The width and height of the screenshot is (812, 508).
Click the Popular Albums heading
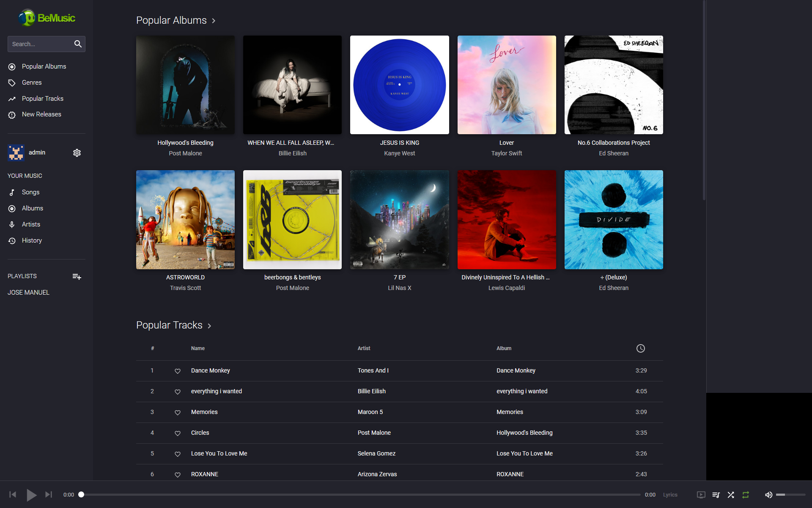point(171,20)
